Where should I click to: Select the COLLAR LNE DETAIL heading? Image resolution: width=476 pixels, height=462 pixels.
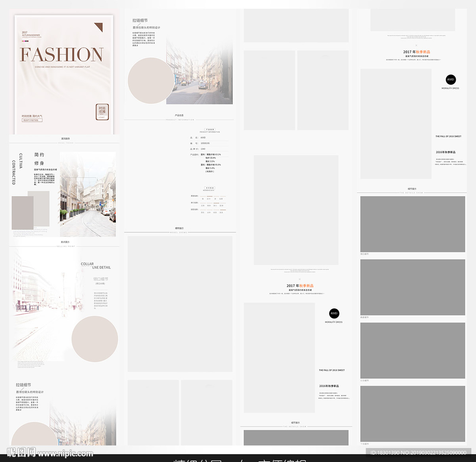tap(96, 266)
